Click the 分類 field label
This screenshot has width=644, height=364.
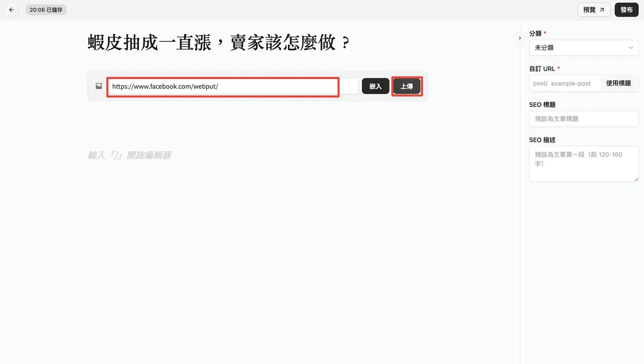click(x=535, y=34)
